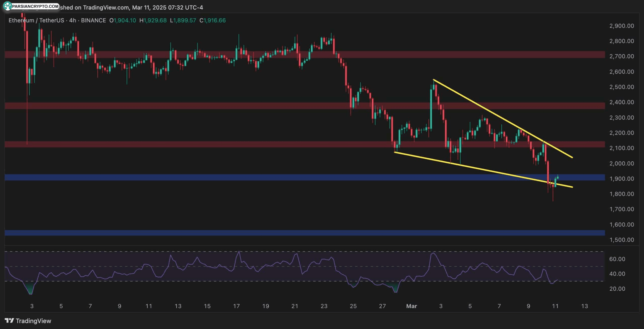Click the PARSIANCRYPTO.COM label
Screen dimensions: 644x329
(x=35, y=6)
